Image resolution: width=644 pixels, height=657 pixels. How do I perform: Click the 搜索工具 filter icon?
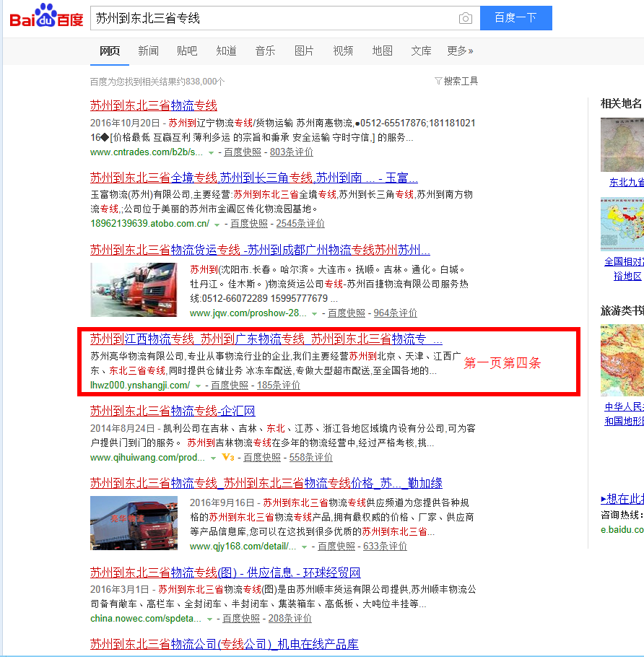pos(438,81)
